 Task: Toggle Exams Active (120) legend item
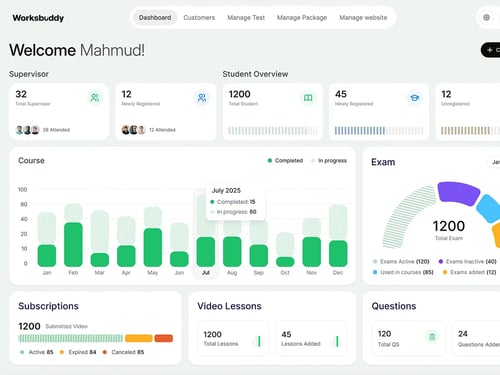point(401,262)
